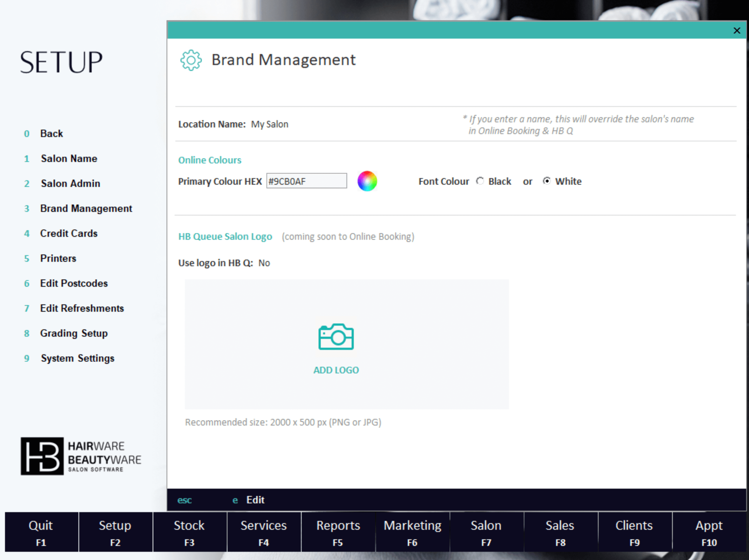The width and height of the screenshot is (749, 560).
Task: Select Back to exit Setup menu
Action: pos(51,133)
